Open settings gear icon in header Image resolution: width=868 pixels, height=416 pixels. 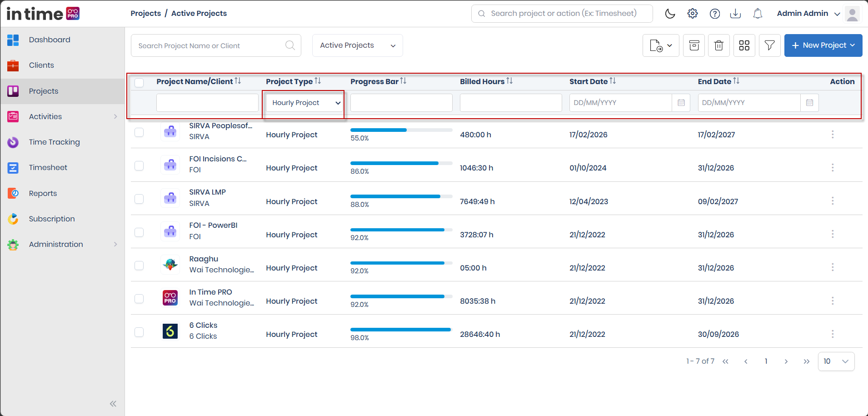point(693,14)
